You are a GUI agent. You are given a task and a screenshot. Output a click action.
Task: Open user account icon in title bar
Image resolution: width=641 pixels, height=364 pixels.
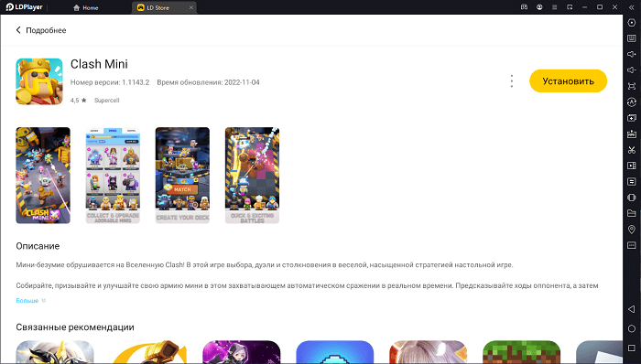click(539, 7)
